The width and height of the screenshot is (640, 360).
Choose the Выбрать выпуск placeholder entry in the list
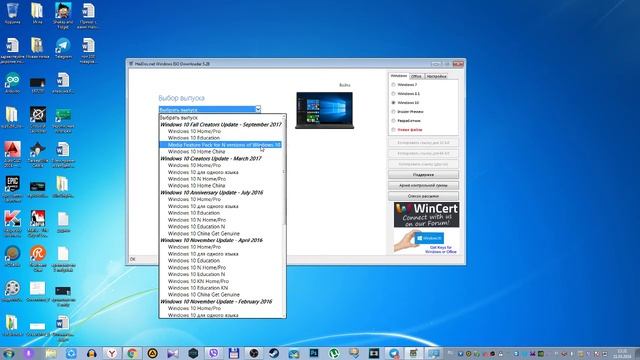point(220,118)
